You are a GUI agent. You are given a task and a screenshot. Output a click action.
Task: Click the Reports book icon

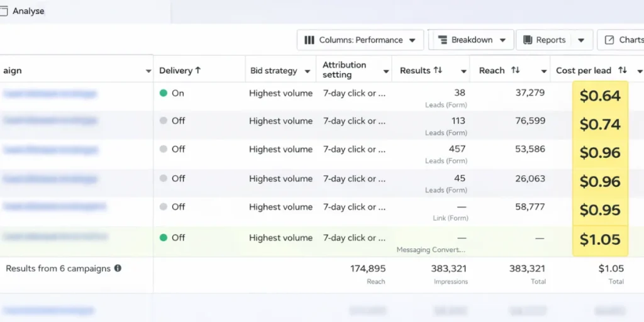528,40
